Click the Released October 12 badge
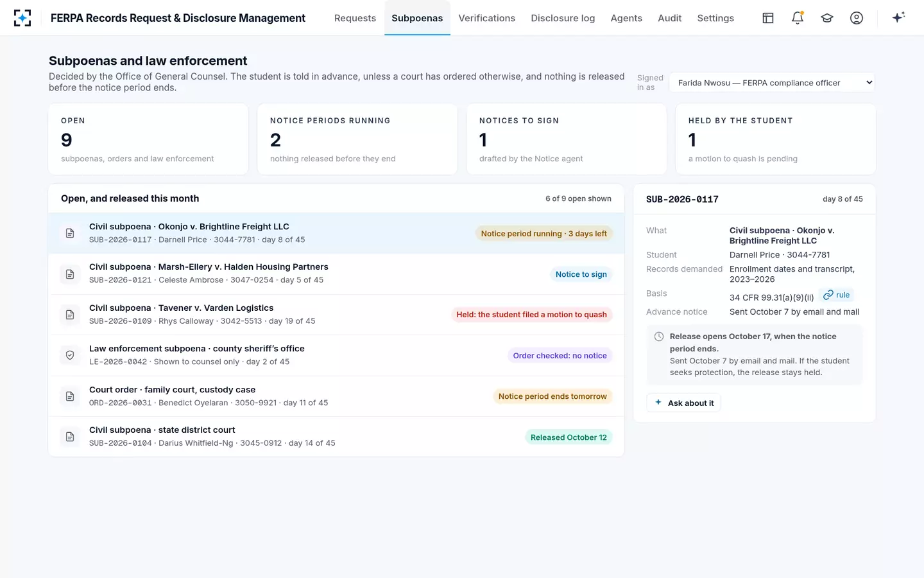Image resolution: width=924 pixels, height=578 pixels. [569, 437]
